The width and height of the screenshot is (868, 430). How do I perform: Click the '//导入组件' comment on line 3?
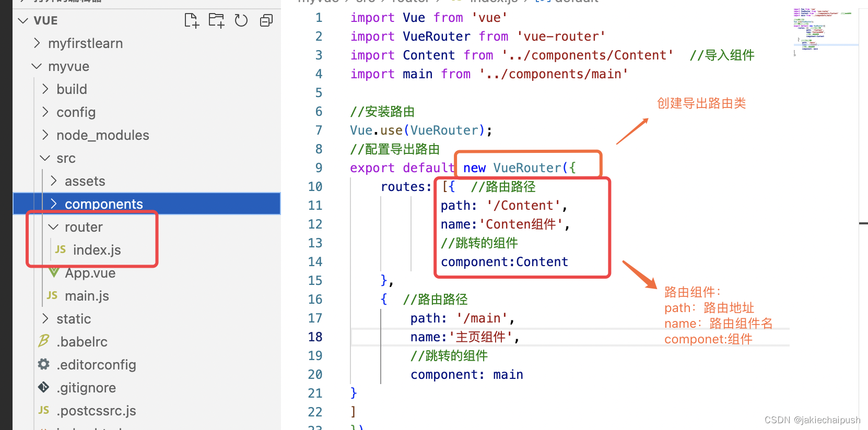722,55
